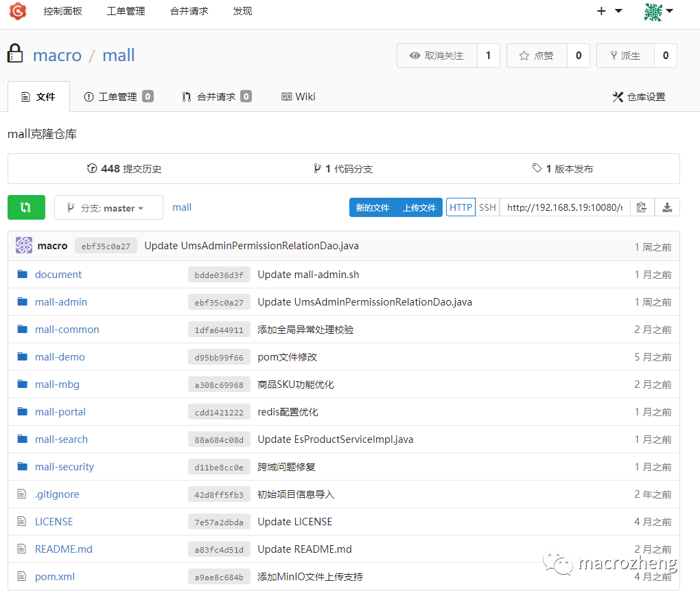
Task: Click 发现 in the top navigation
Action: 242,11
